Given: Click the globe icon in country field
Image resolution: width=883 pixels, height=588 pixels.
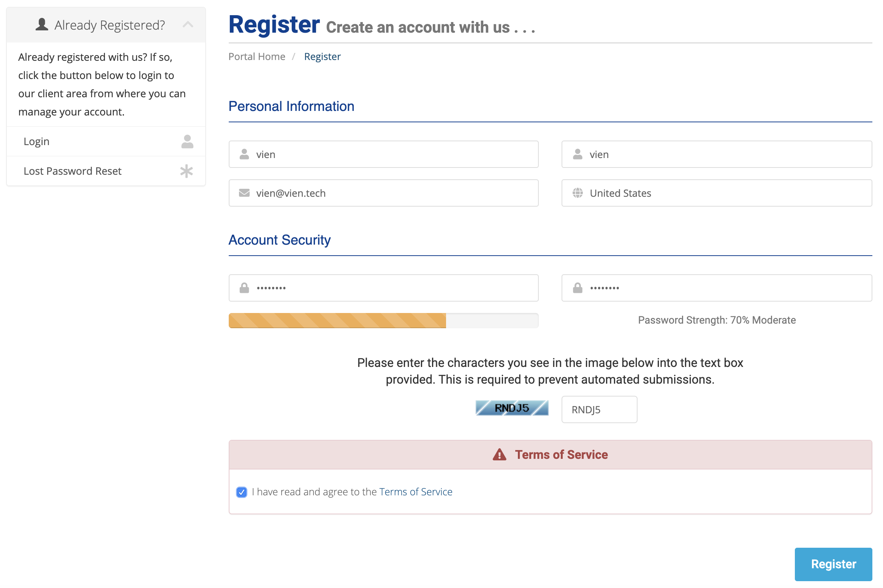Looking at the screenshot, I should coord(578,193).
